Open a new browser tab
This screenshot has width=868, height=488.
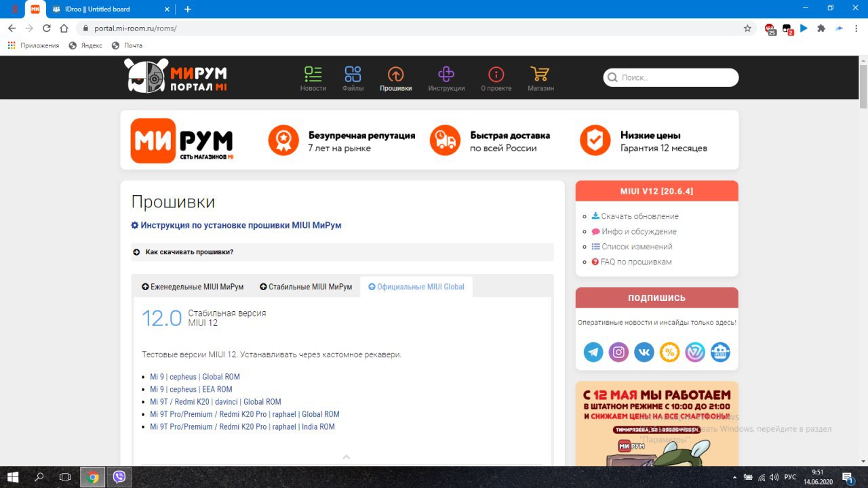coord(188,9)
